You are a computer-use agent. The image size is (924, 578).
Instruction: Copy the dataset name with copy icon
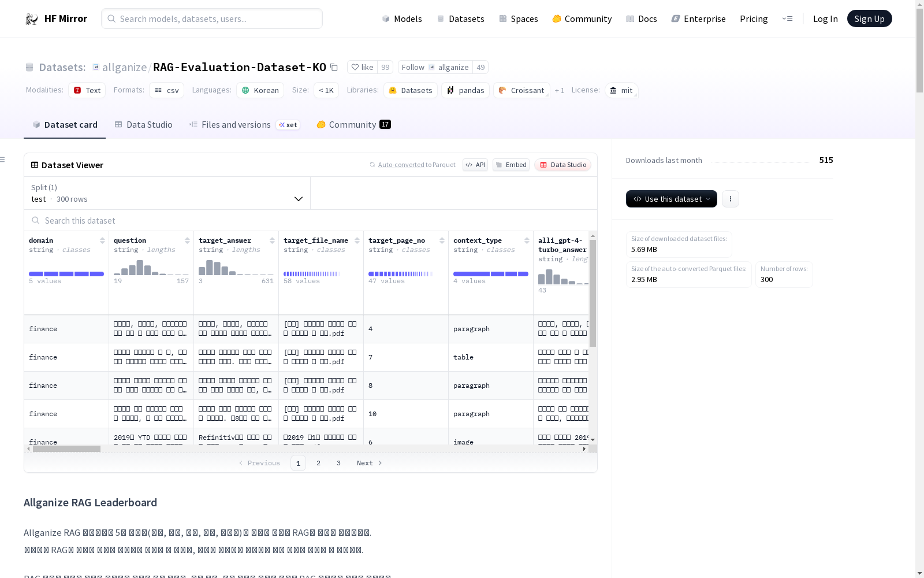tap(334, 67)
